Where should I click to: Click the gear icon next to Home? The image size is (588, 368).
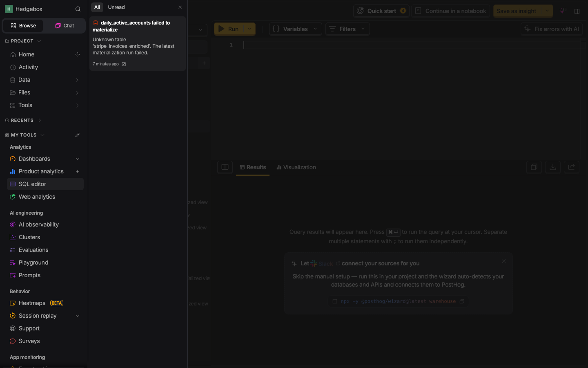78,54
